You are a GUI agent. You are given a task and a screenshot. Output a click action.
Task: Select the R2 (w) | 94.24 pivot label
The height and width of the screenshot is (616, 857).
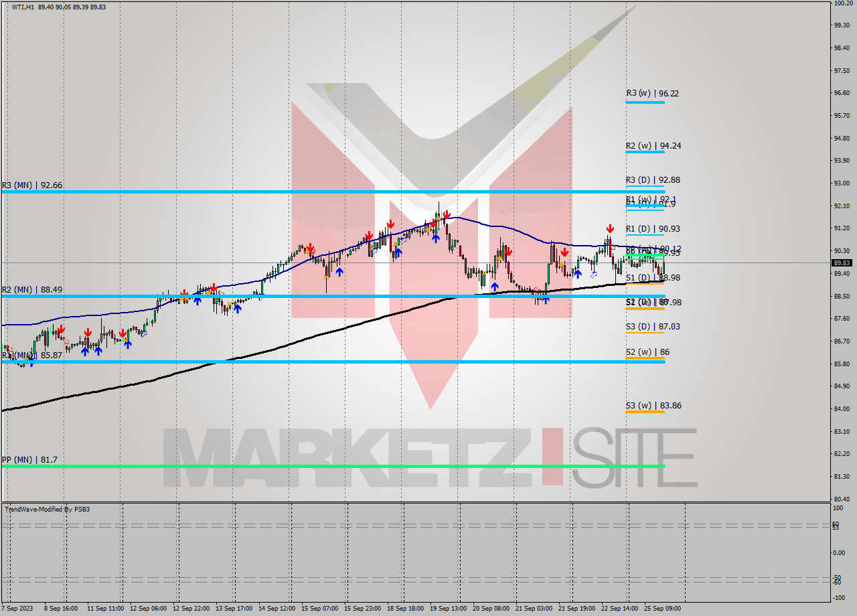pyautogui.click(x=653, y=145)
